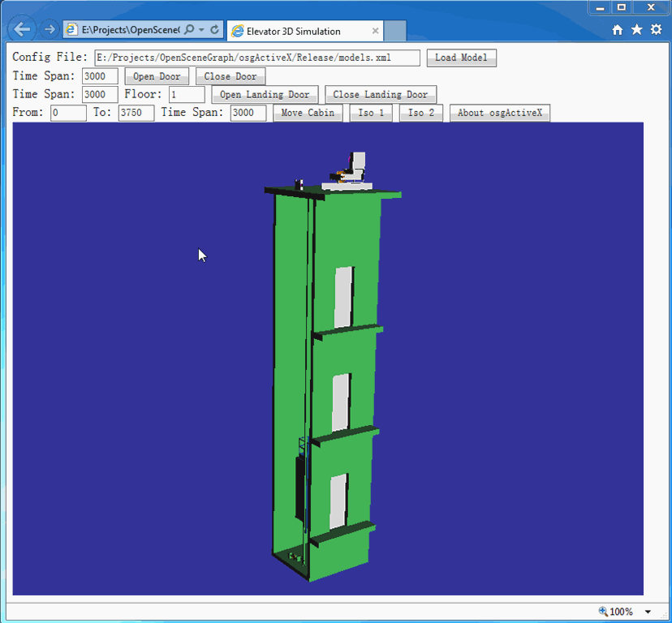
Task: Open browser Tools gear icon
Action: 656,29
